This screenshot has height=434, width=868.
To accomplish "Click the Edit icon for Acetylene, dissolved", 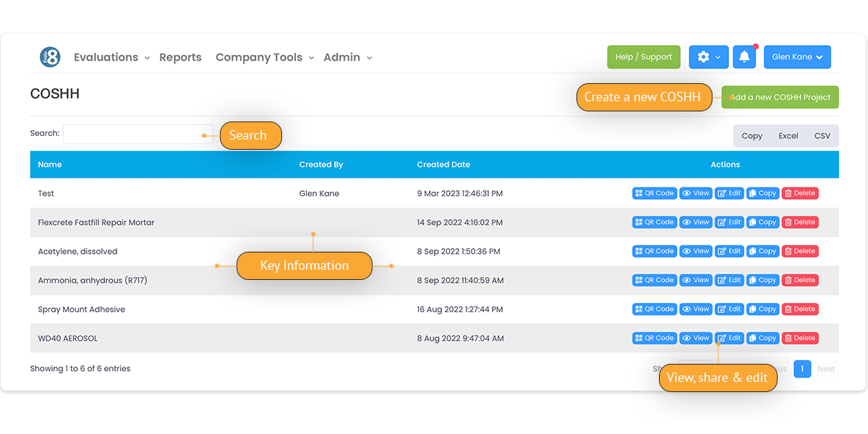I will [x=729, y=251].
